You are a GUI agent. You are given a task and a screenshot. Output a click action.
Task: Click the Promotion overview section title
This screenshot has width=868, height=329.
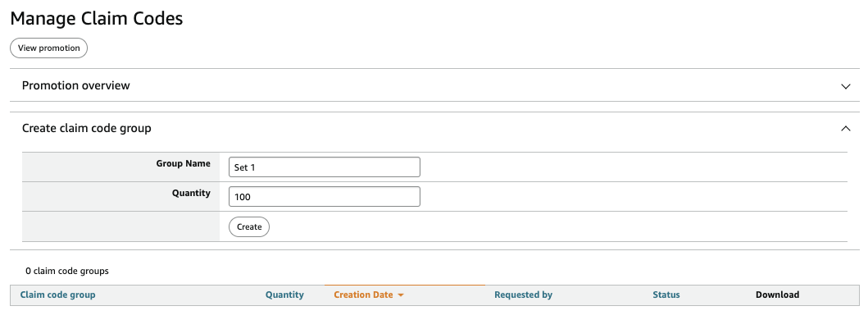(x=75, y=85)
